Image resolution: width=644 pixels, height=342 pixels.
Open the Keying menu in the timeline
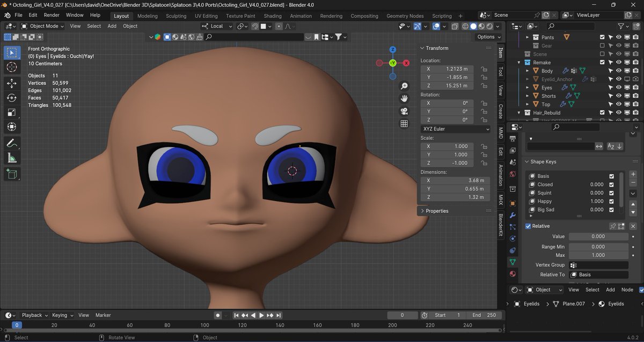coord(62,315)
